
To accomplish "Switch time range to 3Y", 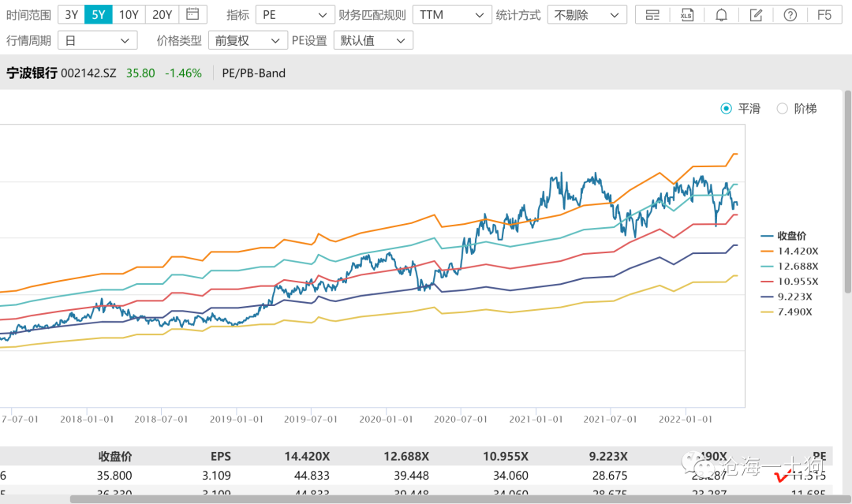I will [71, 14].
